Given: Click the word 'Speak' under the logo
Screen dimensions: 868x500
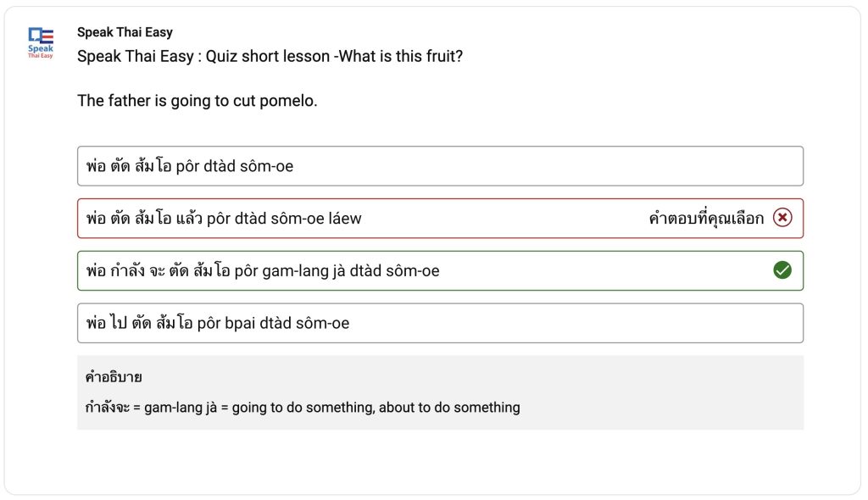Looking at the screenshot, I should [41, 48].
